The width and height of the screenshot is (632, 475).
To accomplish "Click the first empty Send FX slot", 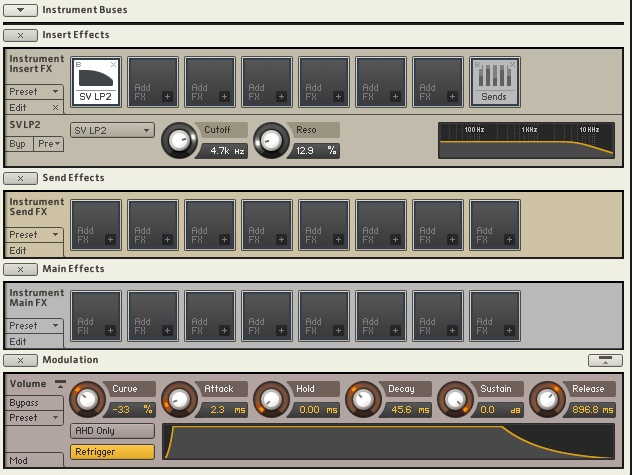I will point(96,225).
